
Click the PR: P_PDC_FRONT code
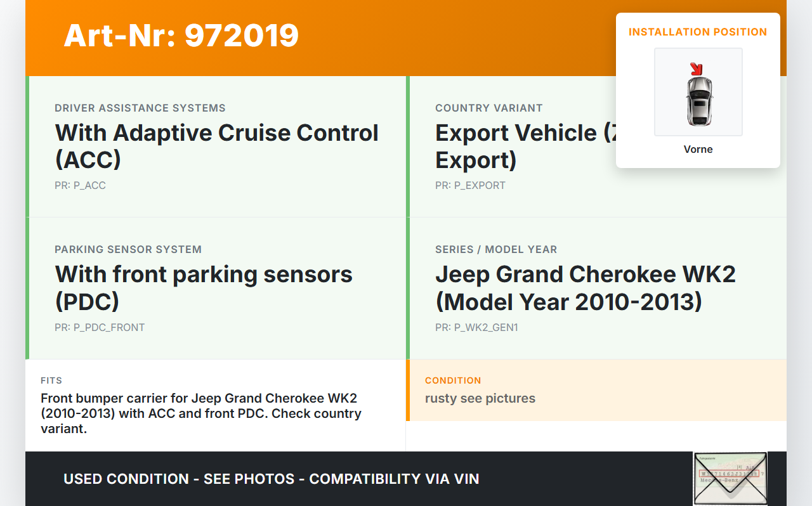100,328
